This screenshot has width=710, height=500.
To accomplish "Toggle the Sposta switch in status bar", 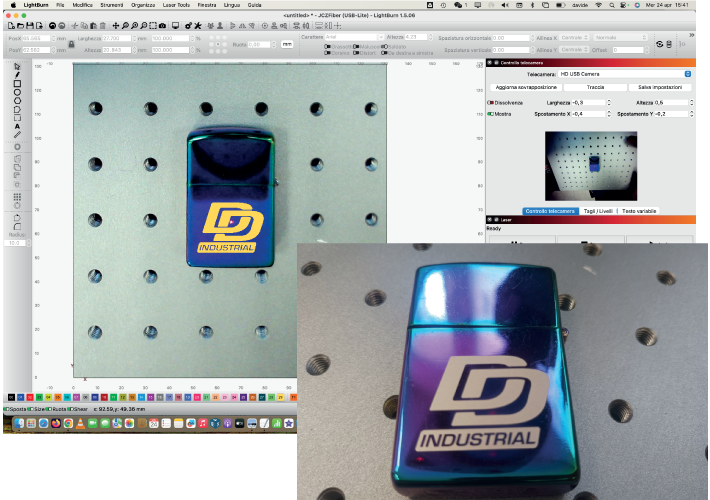I will click(7, 409).
